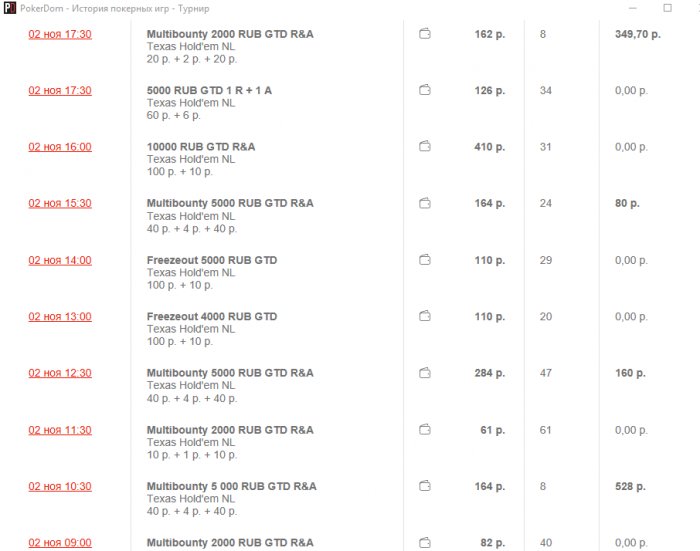Click wallet icon for 02 ноя 09:00 tournament
Screen dimensions: 700x551
424,543
